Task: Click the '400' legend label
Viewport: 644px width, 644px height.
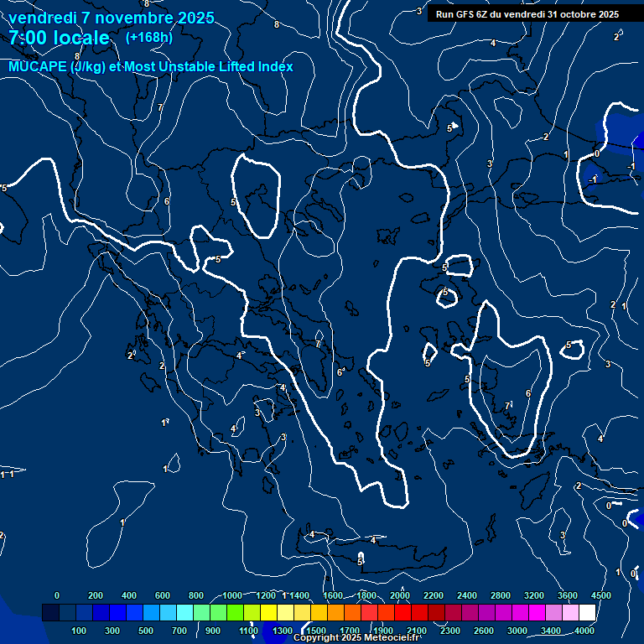Action: (129, 595)
